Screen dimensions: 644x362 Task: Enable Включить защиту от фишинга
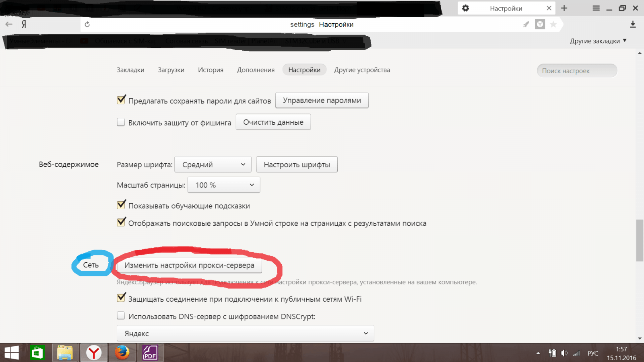121,122
